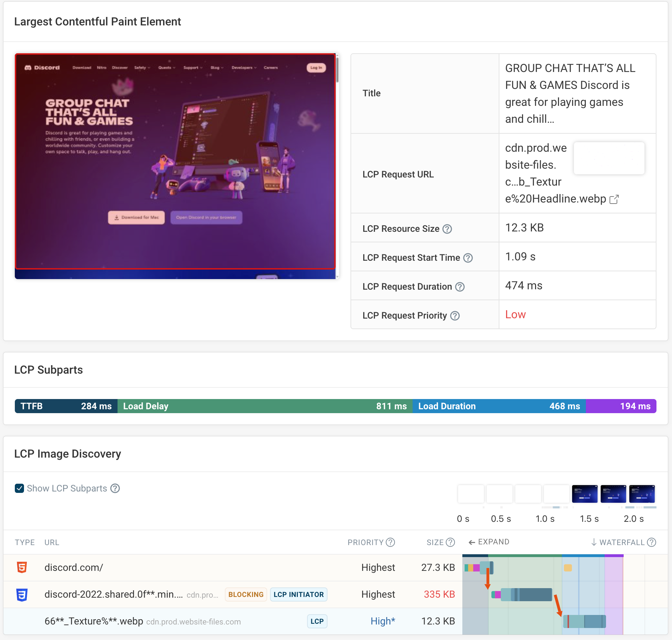Show help for LCP Request Duration
Viewport: 672px width, 640px height.
(460, 287)
